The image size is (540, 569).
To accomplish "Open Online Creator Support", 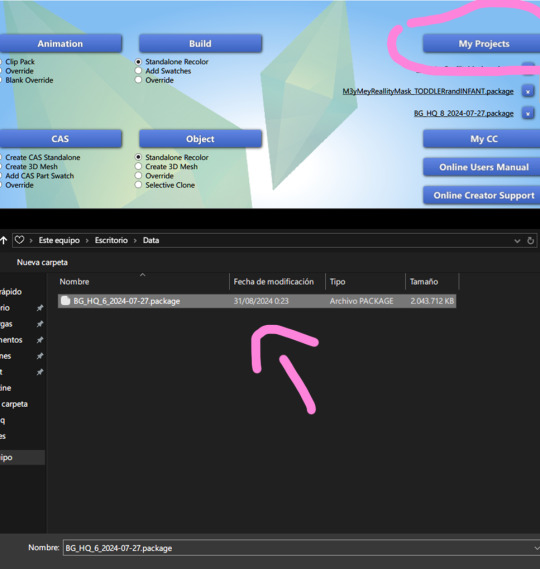I will pos(482,196).
